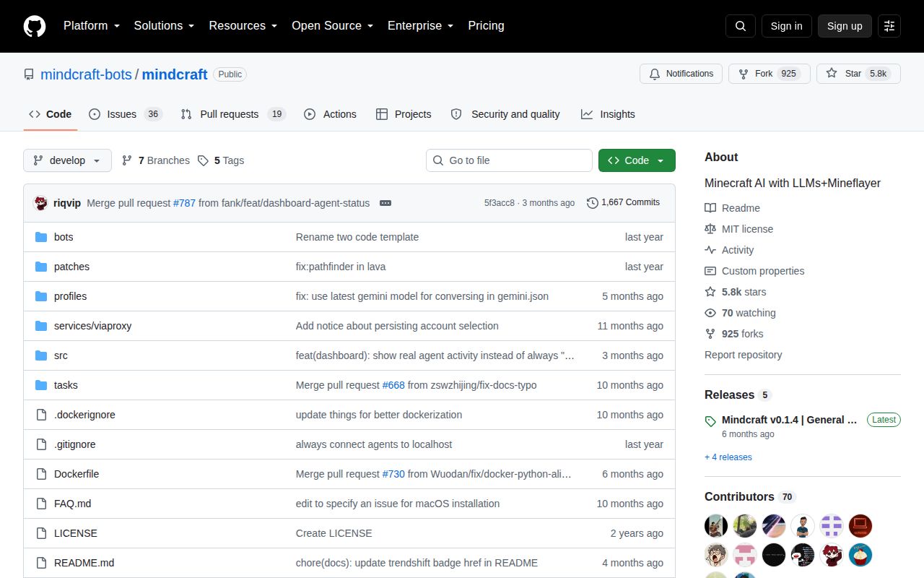924x578 pixels.
Task: Switch to the Issues tab
Action: coord(125,114)
